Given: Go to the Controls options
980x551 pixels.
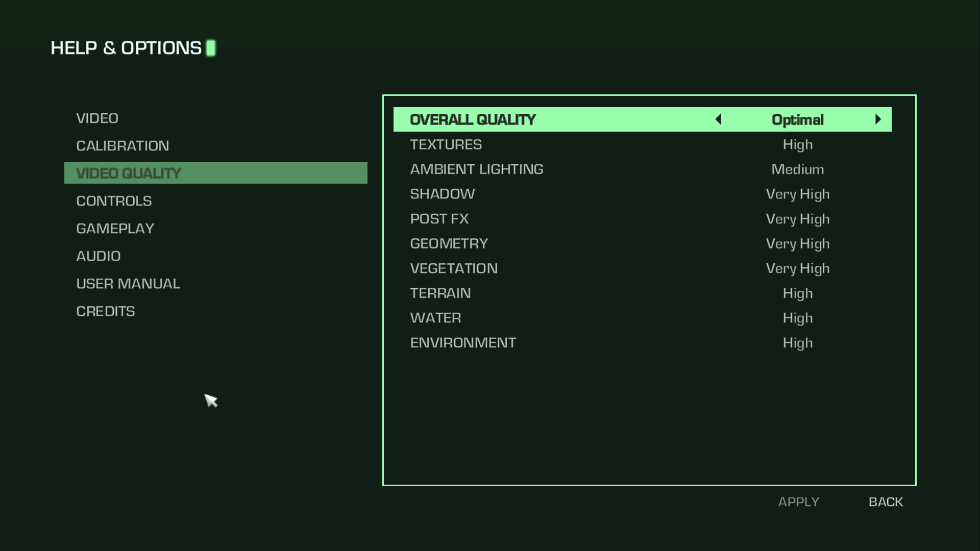Looking at the screenshot, I should pyautogui.click(x=114, y=201).
